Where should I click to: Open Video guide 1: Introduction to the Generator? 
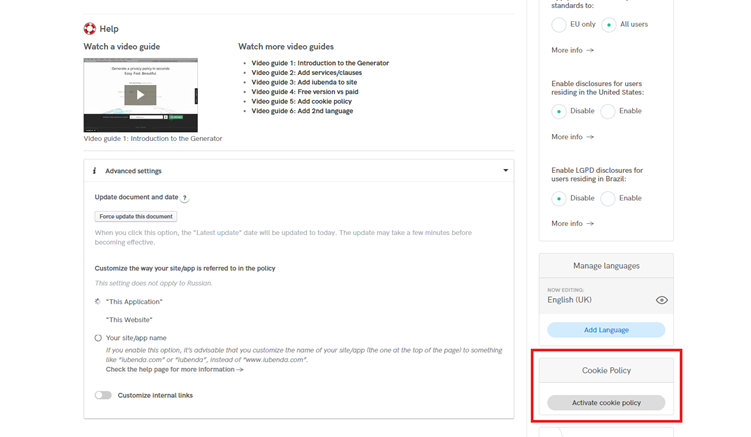point(320,63)
